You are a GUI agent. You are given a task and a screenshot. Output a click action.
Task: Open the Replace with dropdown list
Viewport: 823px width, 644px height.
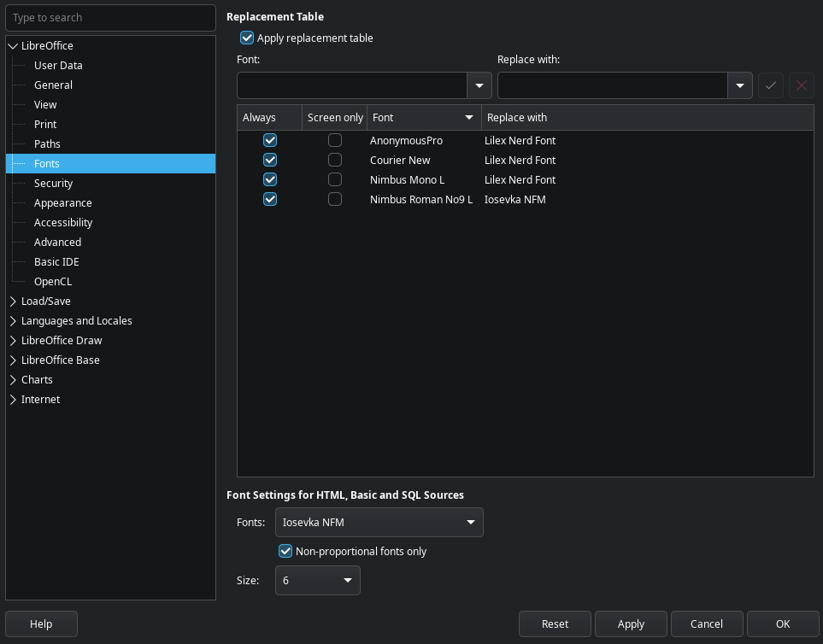[739, 85]
